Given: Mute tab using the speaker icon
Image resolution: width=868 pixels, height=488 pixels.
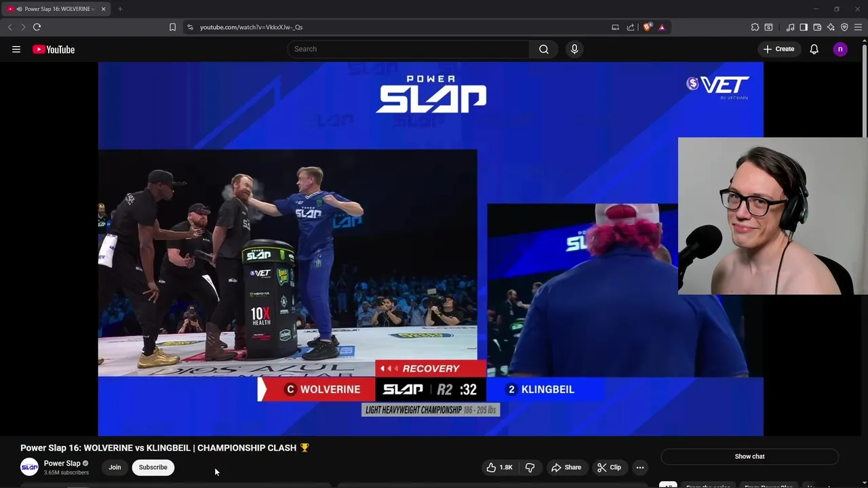Looking at the screenshot, I should pyautogui.click(x=19, y=9).
